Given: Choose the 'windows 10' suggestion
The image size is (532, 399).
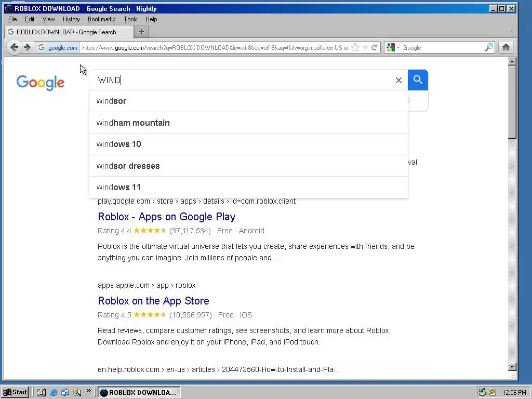Looking at the screenshot, I should [248, 144].
